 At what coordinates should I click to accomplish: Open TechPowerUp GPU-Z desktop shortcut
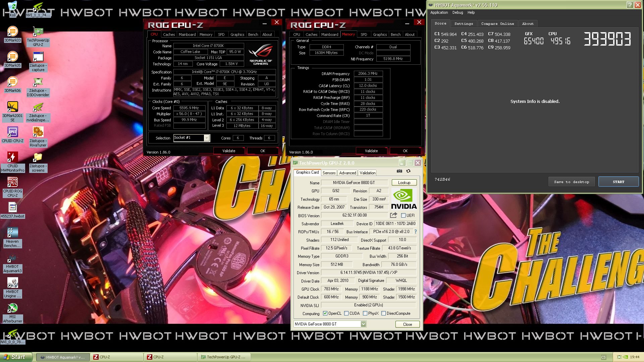pyautogui.click(x=38, y=36)
